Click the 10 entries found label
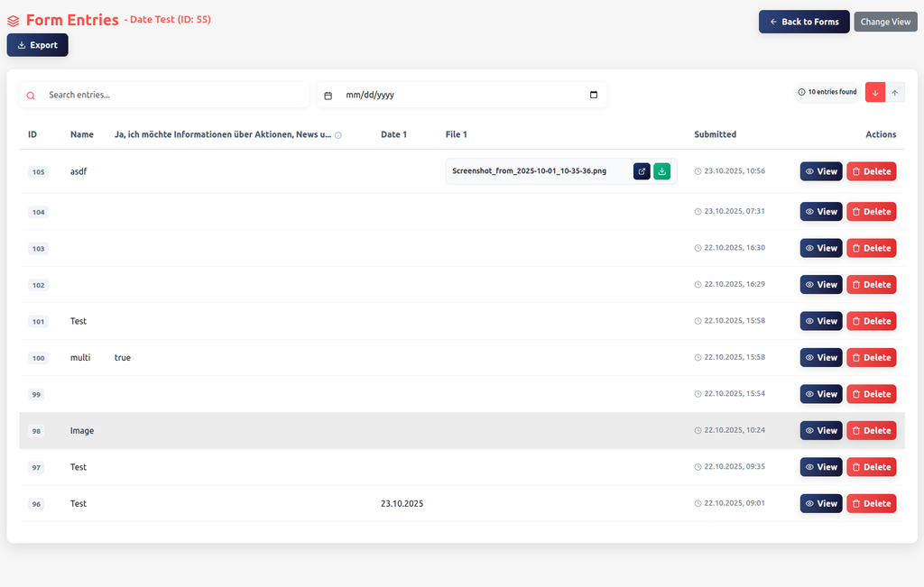 click(827, 92)
